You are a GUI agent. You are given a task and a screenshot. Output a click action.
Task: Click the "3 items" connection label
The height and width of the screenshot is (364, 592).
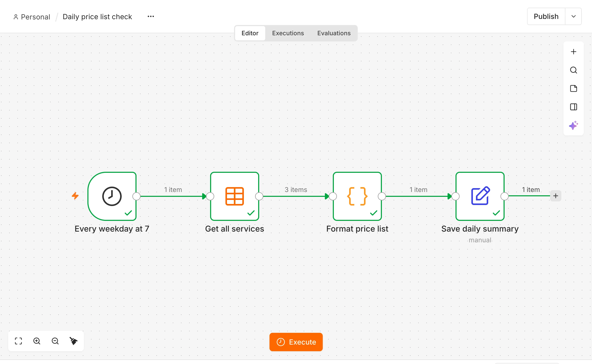point(296,190)
